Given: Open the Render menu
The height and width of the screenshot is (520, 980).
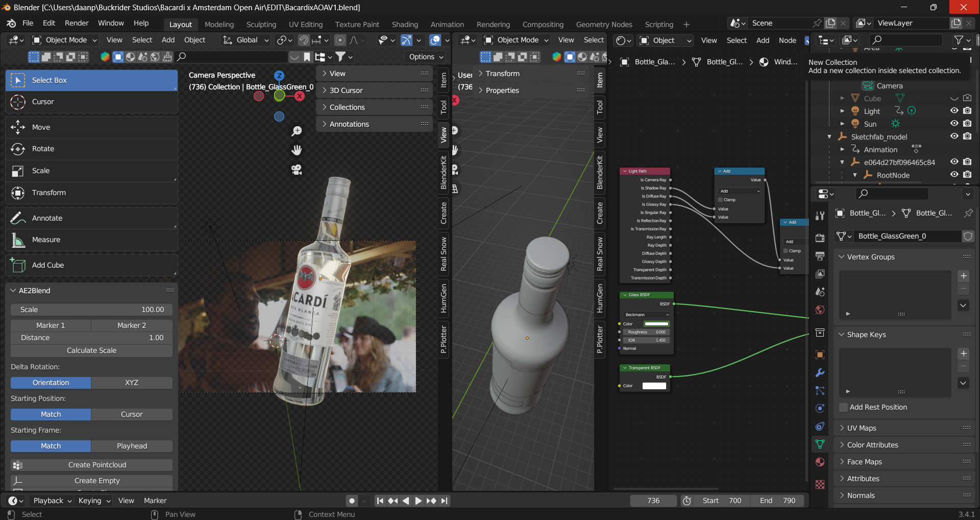Looking at the screenshot, I should tap(77, 23).
